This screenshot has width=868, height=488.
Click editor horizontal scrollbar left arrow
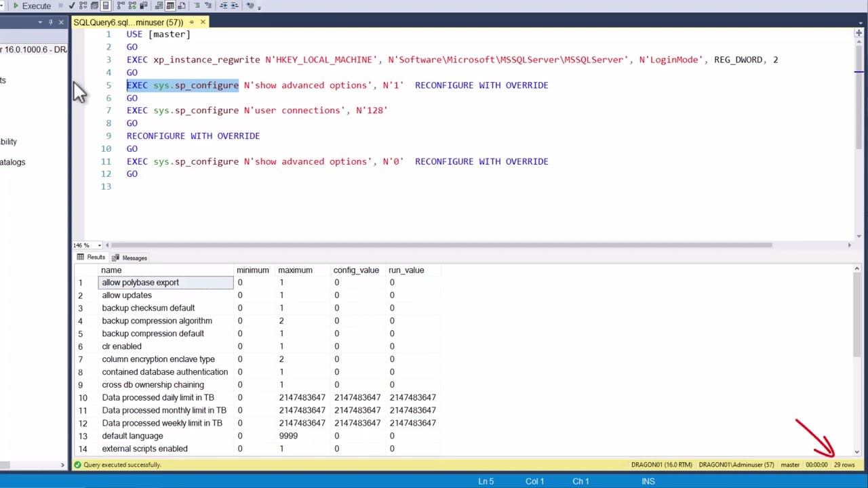click(x=108, y=245)
